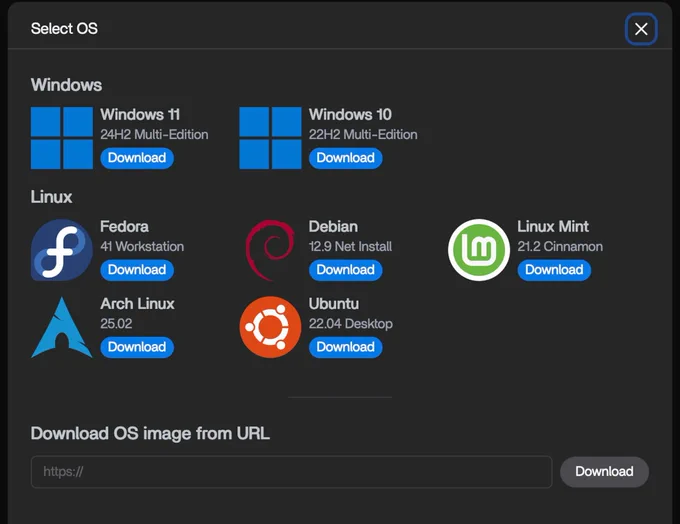Click the "Debian" title text
The image size is (680, 524).
point(333,226)
